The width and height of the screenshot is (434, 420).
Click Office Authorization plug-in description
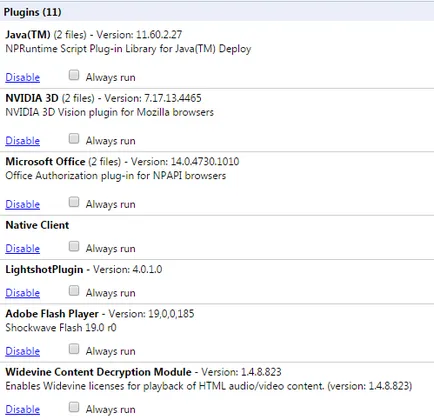click(116, 175)
